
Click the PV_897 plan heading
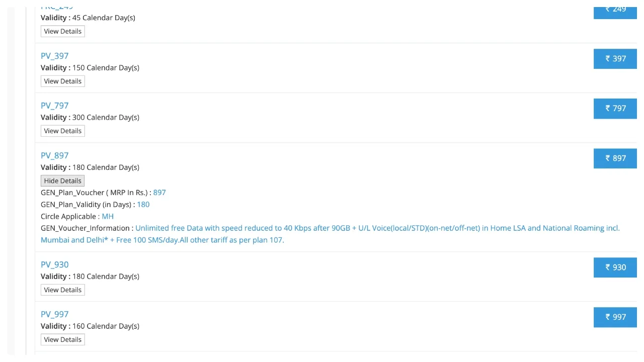coord(54,155)
